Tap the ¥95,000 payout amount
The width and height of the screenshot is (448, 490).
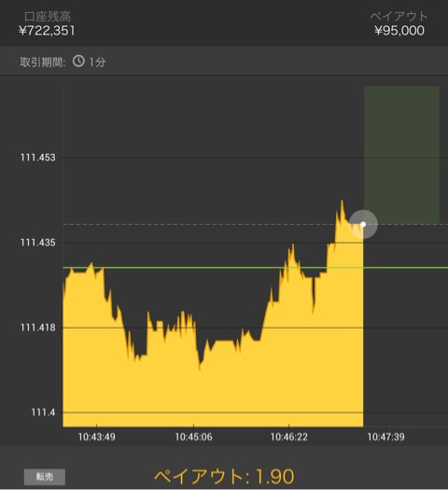pyautogui.click(x=399, y=31)
